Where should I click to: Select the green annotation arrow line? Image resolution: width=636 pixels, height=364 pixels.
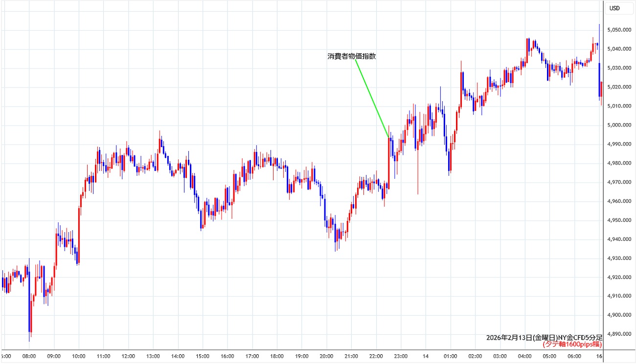click(371, 98)
